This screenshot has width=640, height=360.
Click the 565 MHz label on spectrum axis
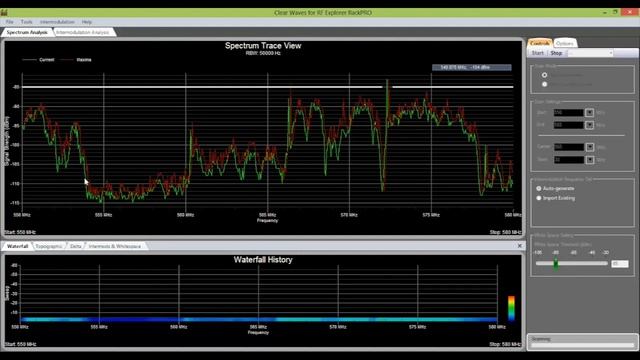click(267, 215)
